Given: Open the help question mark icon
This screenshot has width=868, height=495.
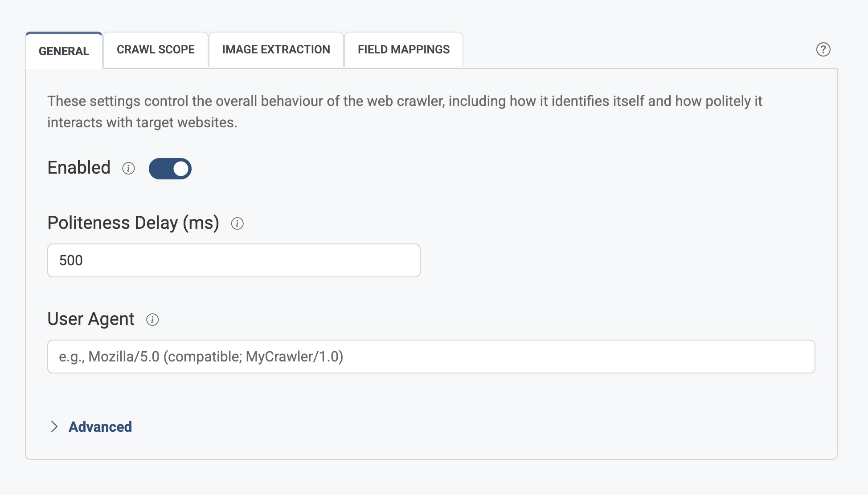Looking at the screenshot, I should (823, 49).
